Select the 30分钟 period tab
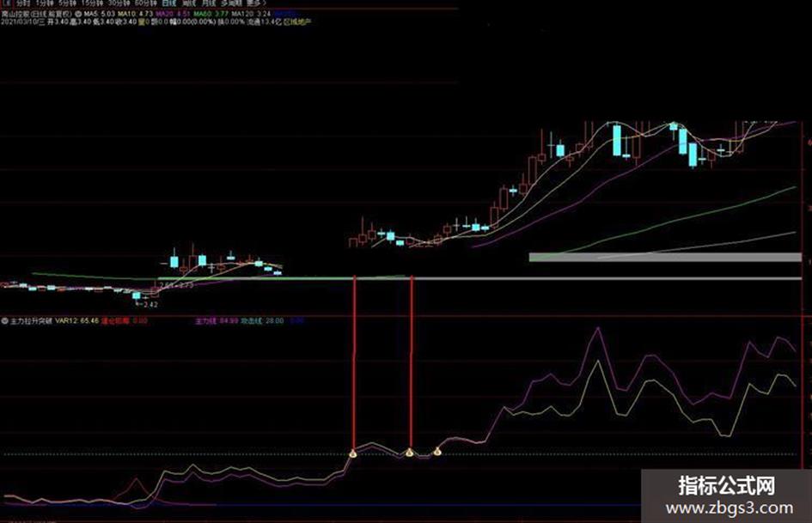The width and height of the screenshot is (812, 523). click(119, 3)
